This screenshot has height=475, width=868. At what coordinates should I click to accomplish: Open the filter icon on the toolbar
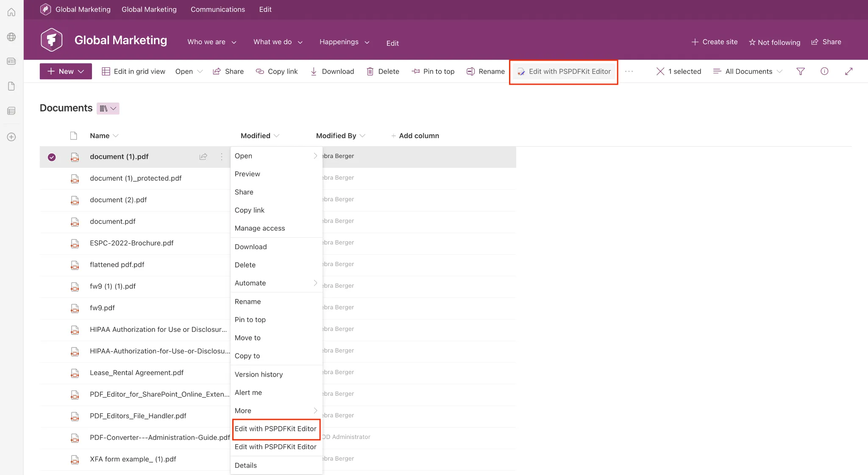coord(801,71)
